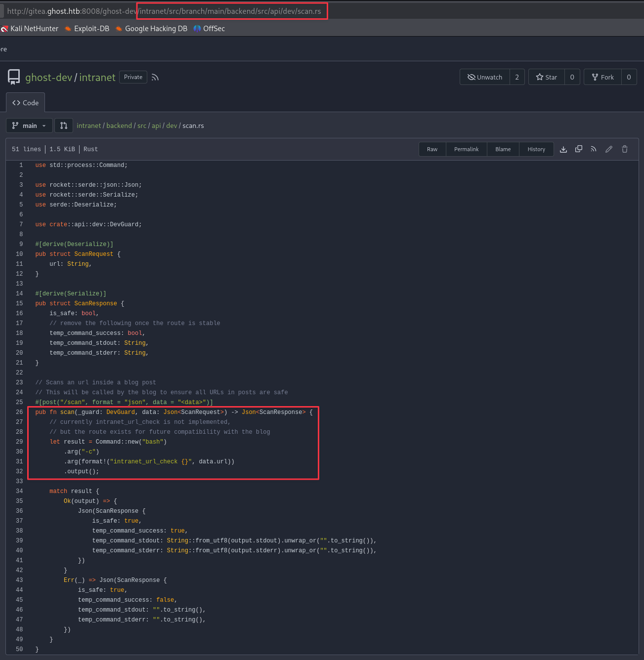Show the forks count next to Fork
This screenshot has height=660, width=644.
pyautogui.click(x=629, y=77)
